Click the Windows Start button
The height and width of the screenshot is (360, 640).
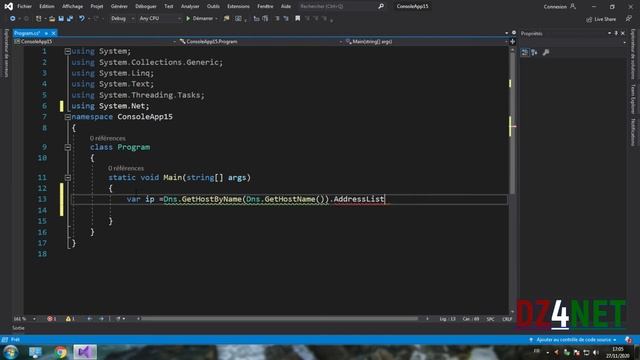point(11,352)
